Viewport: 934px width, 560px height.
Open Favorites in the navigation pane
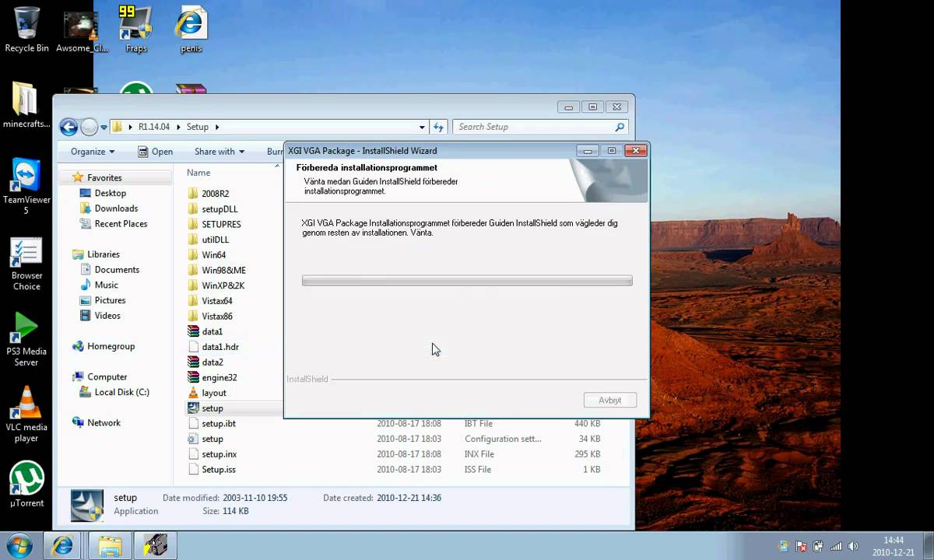[x=104, y=177]
